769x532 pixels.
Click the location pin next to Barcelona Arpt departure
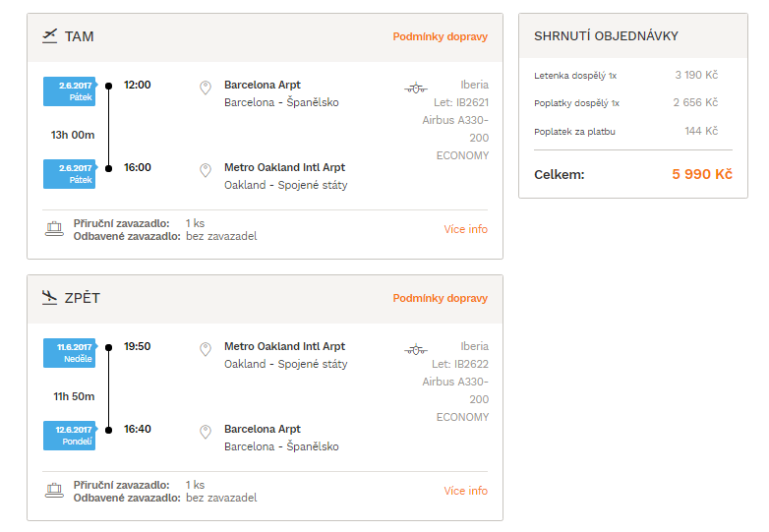click(206, 88)
